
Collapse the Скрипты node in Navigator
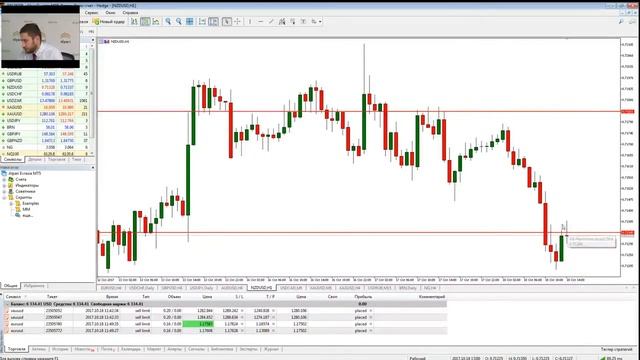[x=4, y=197]
